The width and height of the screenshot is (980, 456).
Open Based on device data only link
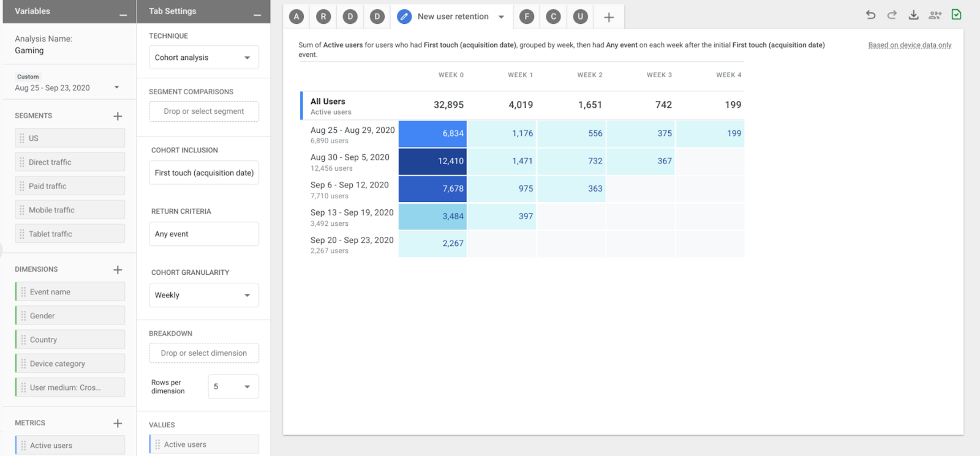pyautogui.click(x=910, y=45)
